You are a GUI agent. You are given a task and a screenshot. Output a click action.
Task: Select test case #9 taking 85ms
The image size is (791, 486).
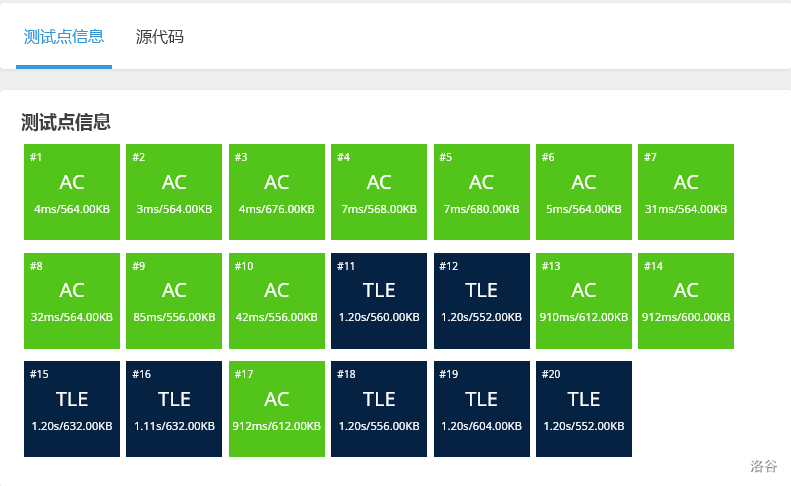click(x=174, y=301)
